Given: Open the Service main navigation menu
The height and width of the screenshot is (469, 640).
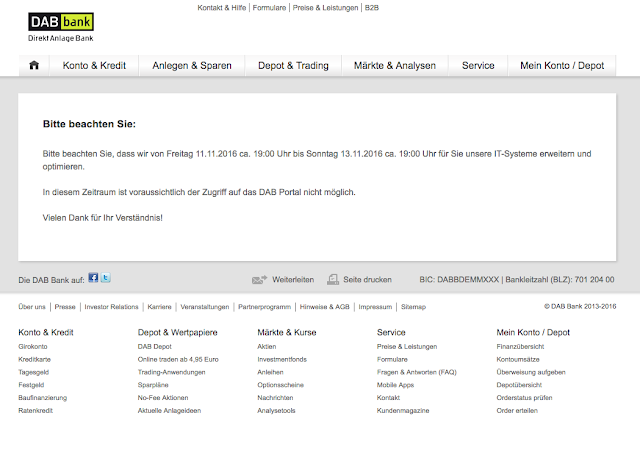Looking at the screenshot, I should [478, 66].
